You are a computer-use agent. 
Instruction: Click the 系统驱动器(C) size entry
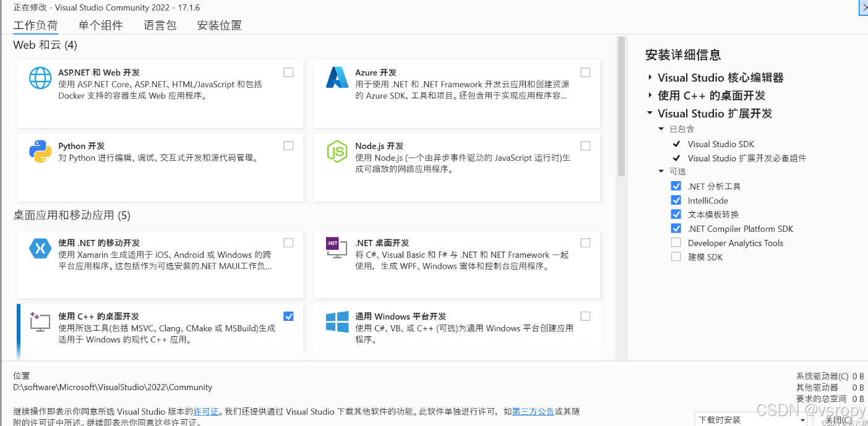pos(830,376)
